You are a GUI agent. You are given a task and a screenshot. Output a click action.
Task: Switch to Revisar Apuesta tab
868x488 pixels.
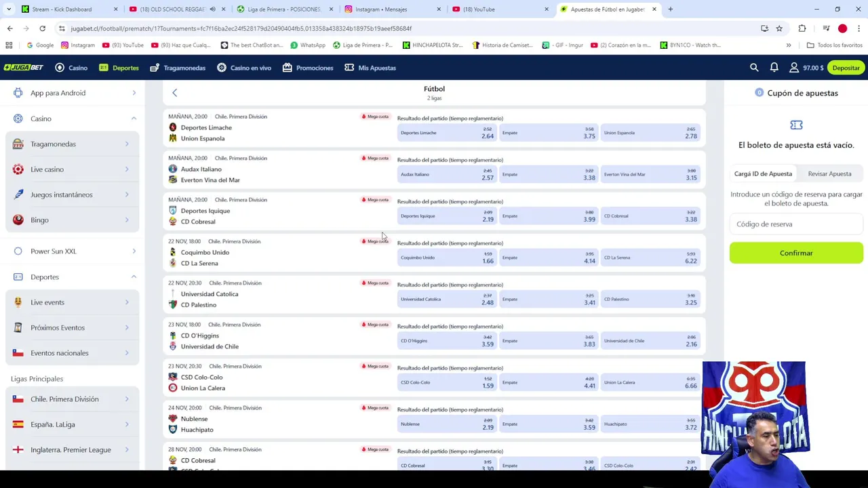829,174
